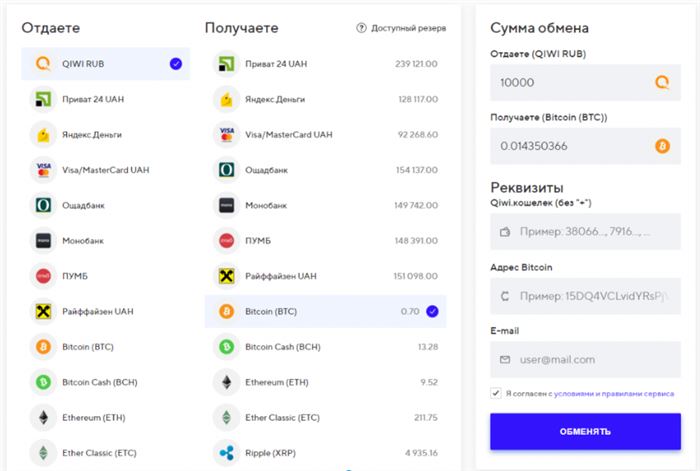Click the reserve value 9.52

point(429,382)
